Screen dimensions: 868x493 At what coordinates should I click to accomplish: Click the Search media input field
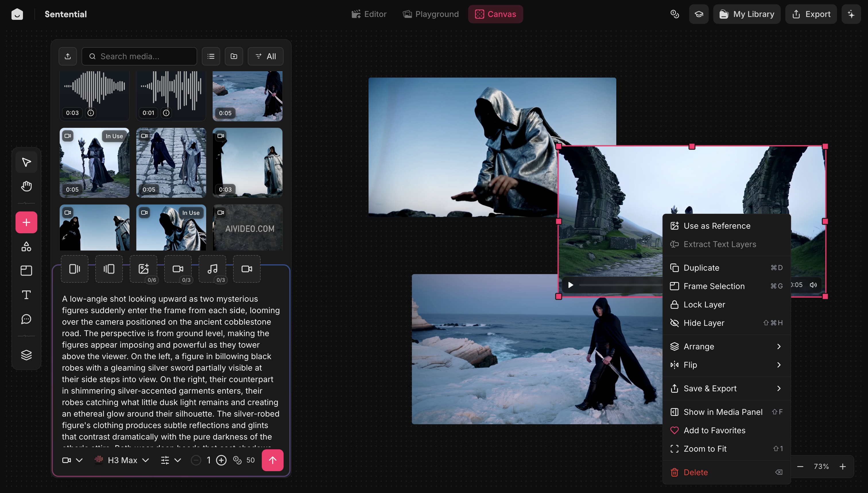tap(139, 56)
